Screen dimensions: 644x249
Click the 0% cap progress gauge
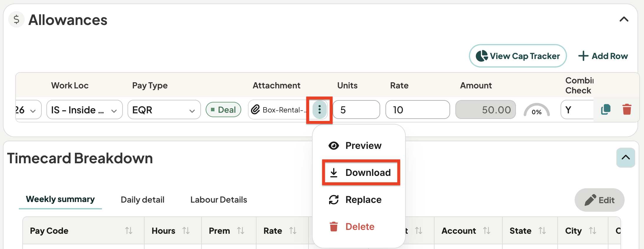[536, 110]
